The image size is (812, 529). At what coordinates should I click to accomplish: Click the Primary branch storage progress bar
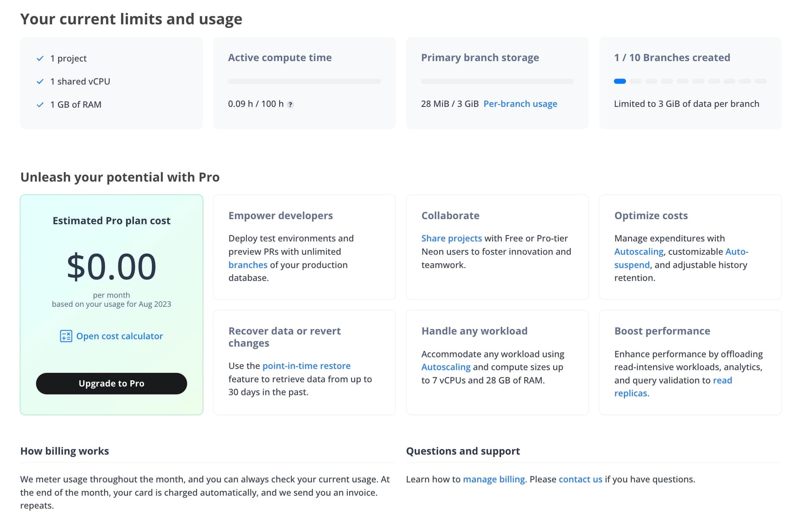coord(497,81)
